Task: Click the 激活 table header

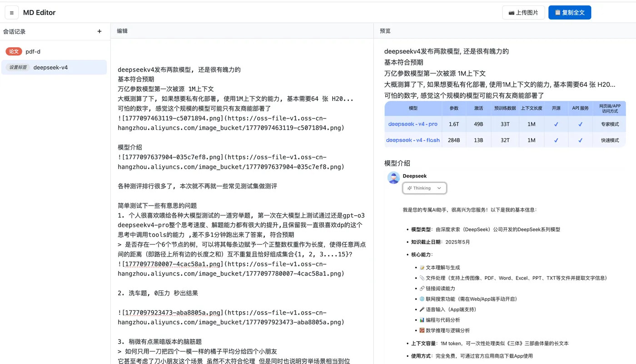Action: click(478, 108)
